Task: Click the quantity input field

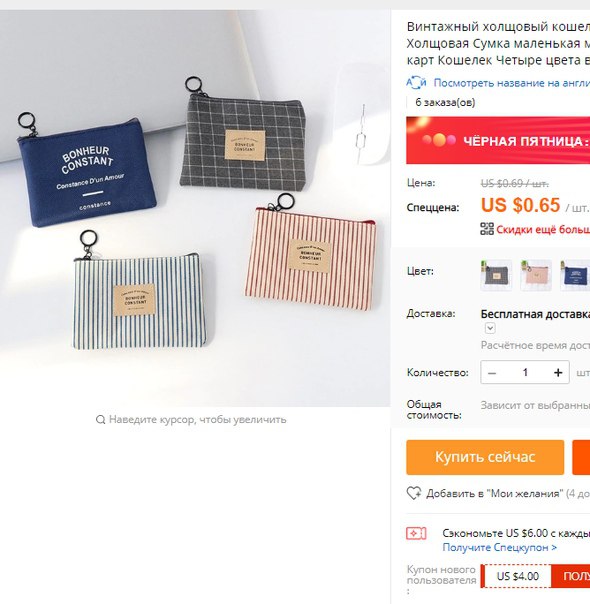Action: pyautogui.click(x=525, y=372)
